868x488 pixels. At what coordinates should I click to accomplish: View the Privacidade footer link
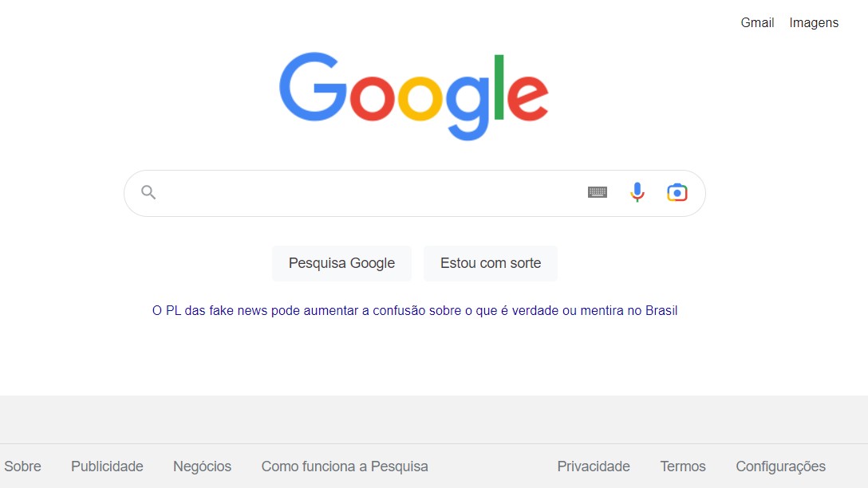tap(594, 466)
